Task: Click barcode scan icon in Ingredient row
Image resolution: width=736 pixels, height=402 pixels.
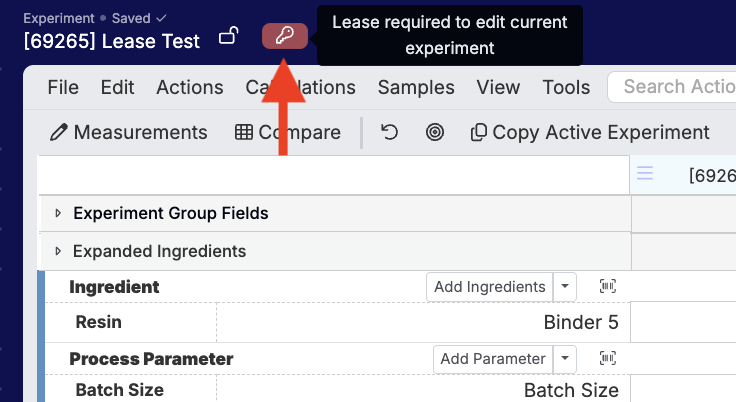Action: (608, 286)
